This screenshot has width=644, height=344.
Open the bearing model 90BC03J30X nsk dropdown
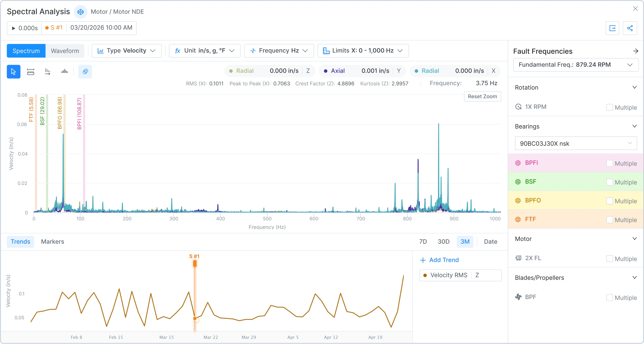pos(576,143)
